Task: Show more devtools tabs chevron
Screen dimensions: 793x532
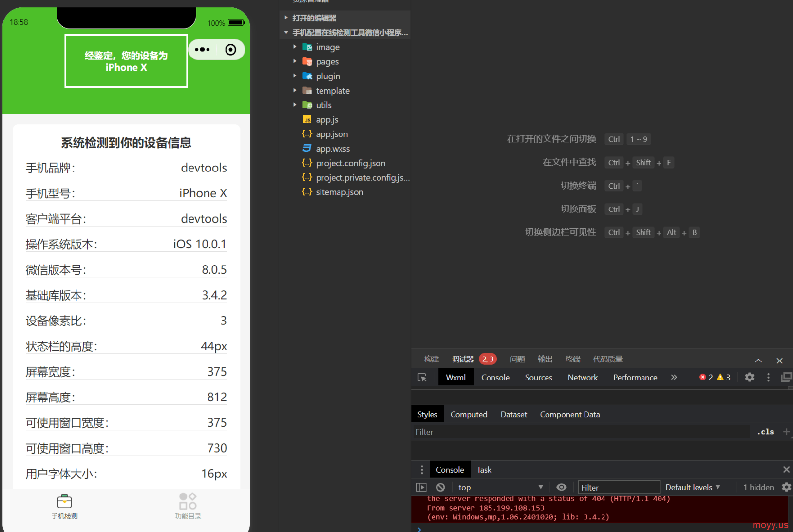Action: tap(674, 377)
